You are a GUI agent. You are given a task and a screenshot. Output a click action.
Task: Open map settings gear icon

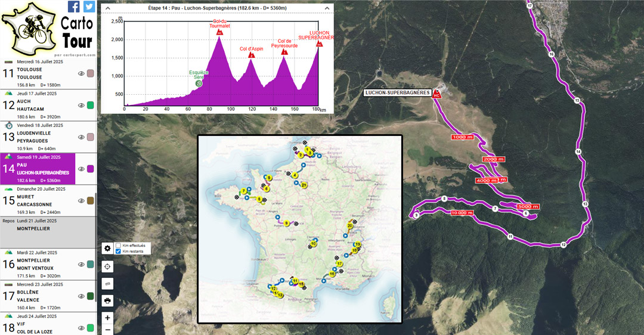[x=107, y=249]
